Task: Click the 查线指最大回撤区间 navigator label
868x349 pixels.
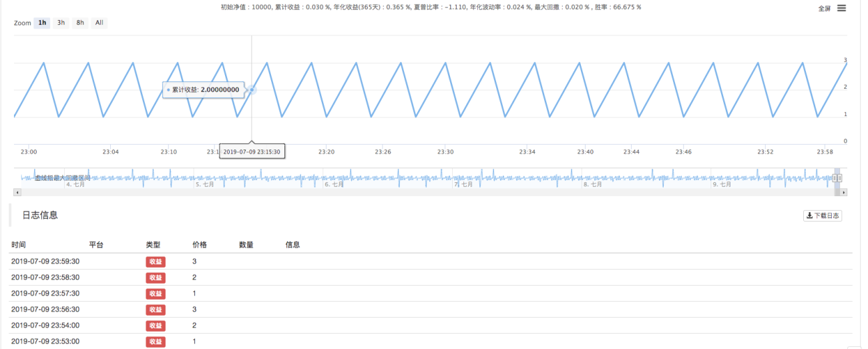Action: pyautogui.click(x=62, y=178)
